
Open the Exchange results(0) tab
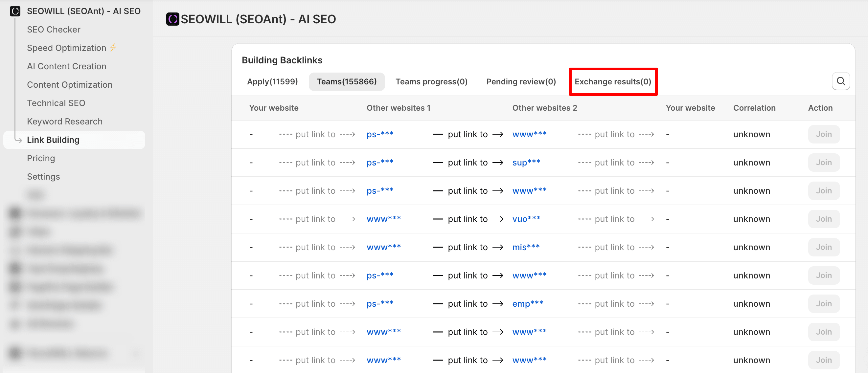tap(612, 81)
